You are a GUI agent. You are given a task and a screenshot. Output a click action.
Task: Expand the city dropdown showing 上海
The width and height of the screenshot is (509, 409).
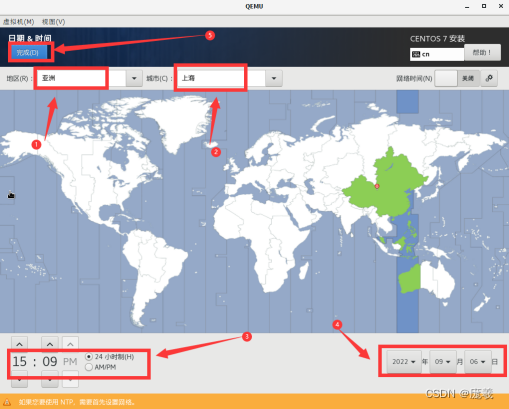pyautogui.click(x=274, y=78)
